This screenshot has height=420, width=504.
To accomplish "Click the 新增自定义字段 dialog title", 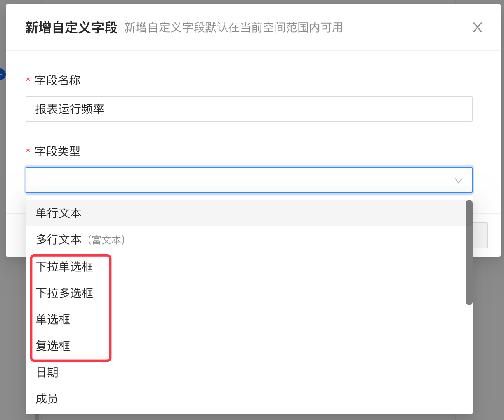I will click(x=71, y=28).
